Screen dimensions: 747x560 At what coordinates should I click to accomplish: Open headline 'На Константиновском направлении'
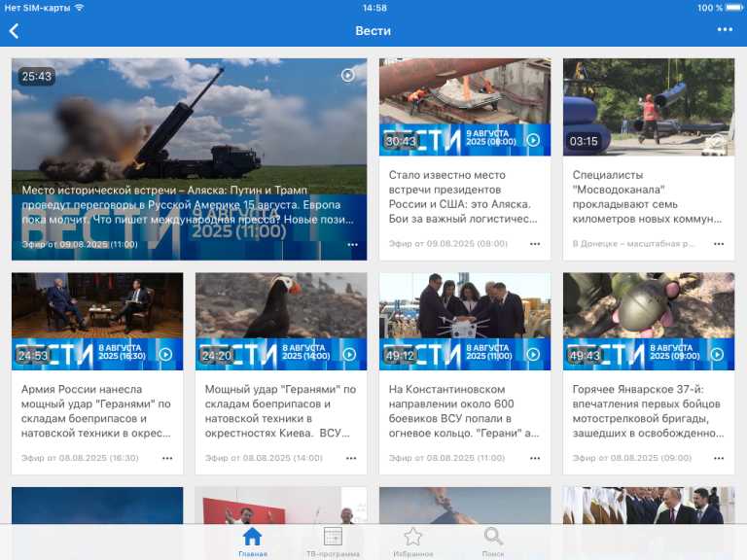coord(464,411)
